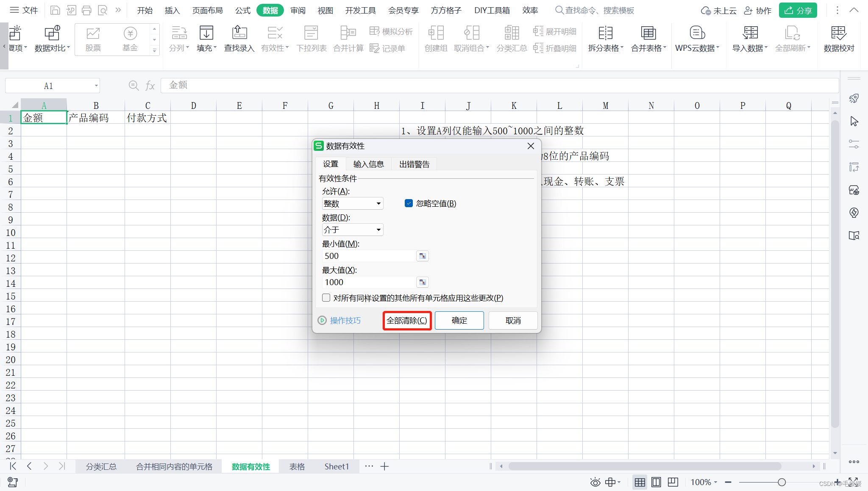Click print icon in quick access toolbar
Screen dimensions: 868x491
click(x=86, y=10)
